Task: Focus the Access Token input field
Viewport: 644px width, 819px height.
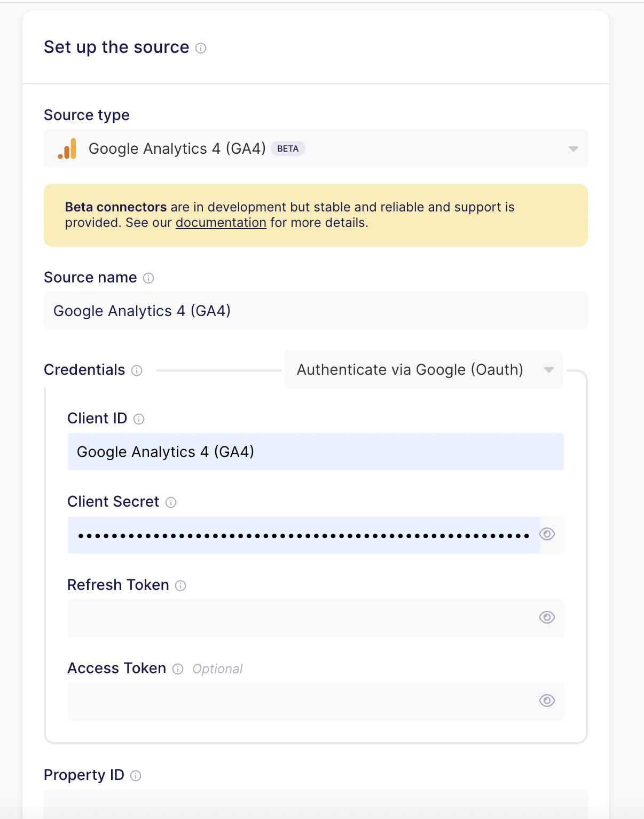Action: click(316, 702)
